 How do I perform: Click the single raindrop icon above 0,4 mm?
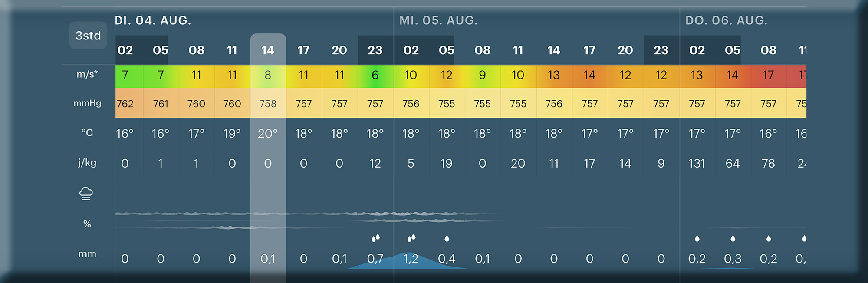(x=447, y=238)
